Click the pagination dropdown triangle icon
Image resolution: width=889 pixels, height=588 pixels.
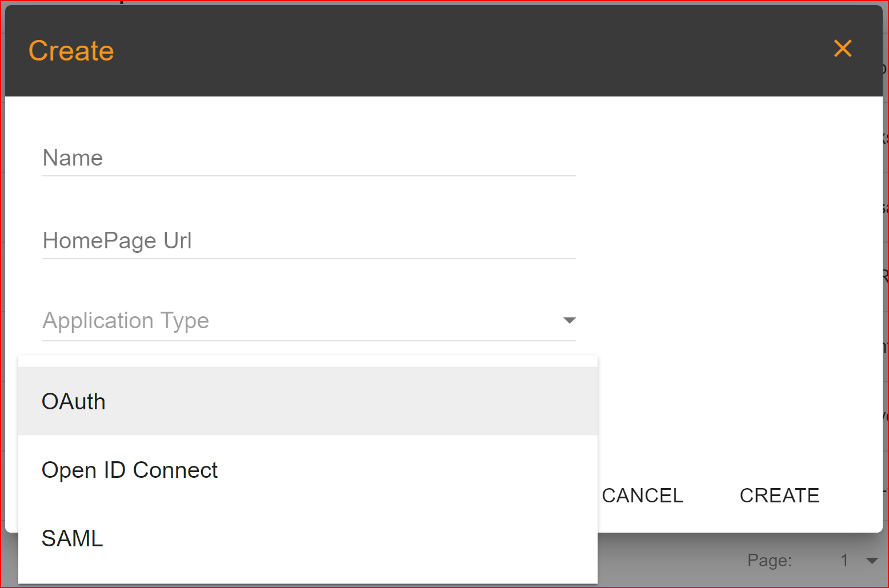873,561
